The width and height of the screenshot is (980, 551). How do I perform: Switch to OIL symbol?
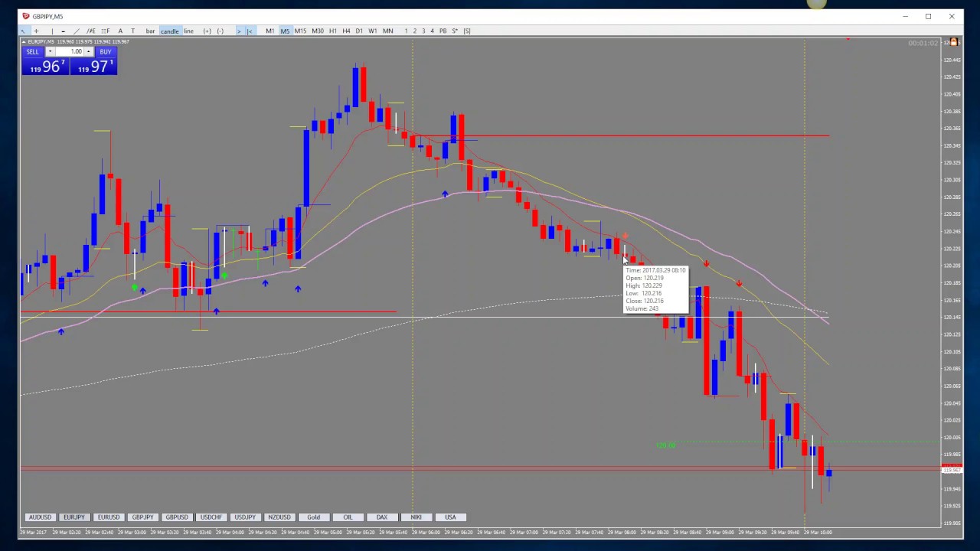pos(348,517)
